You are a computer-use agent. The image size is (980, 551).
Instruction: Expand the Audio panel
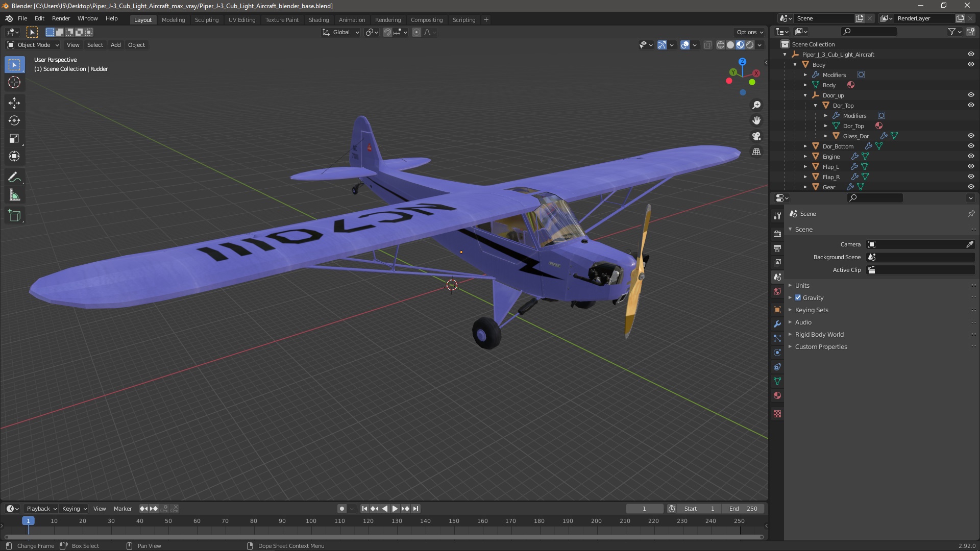803,322
